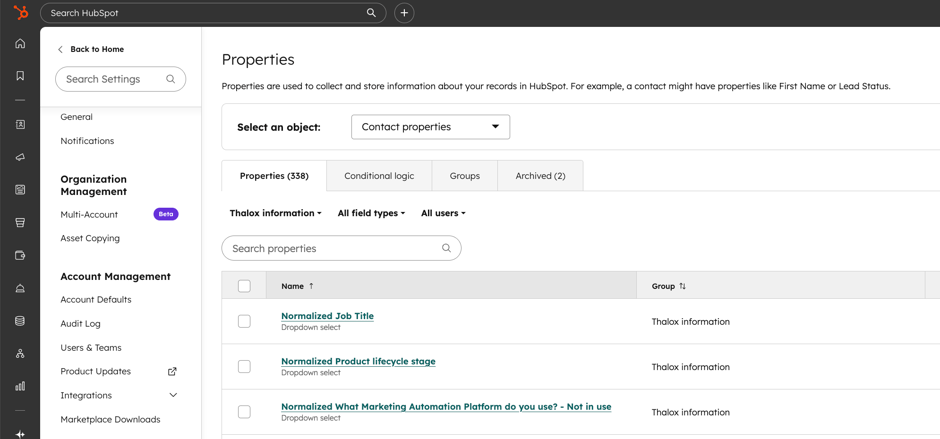Image resolution: width=940 pixels, height=439 pixels.
Task: Click magnifier icon in Search Settings box
Action: click(x=170, y=79)
